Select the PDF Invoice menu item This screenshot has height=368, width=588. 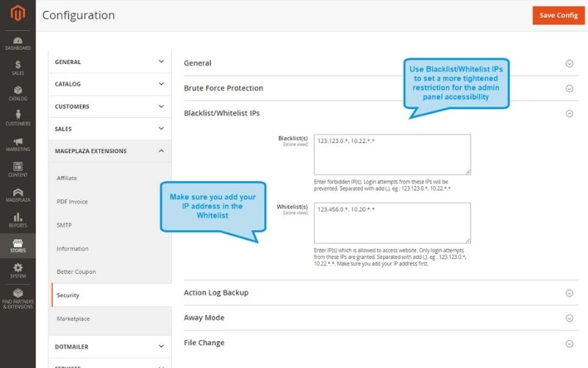coord(72,202)
